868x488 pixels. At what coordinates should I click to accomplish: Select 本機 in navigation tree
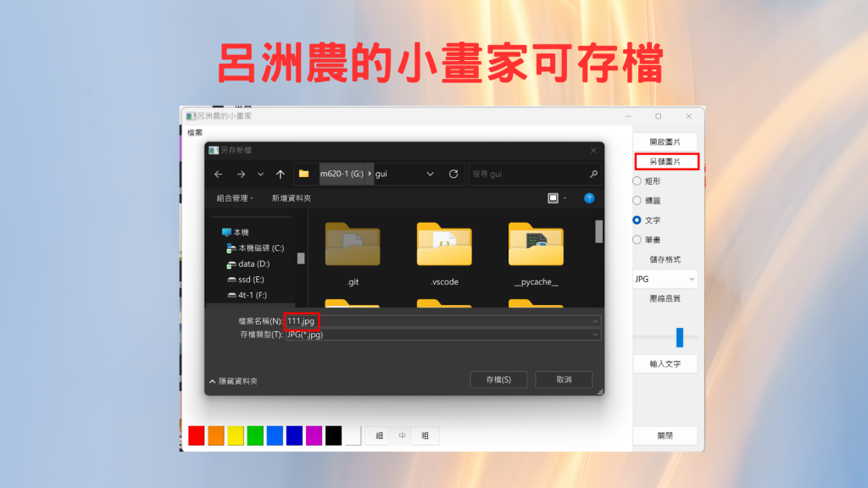[236, 232]
